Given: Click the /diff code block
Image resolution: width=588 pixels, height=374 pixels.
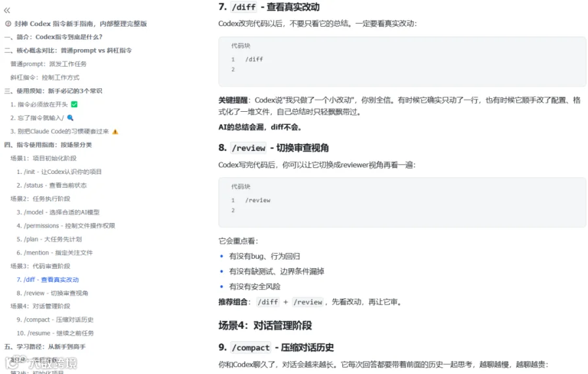Looking at the screenshot, I should pyautogui.click(x=402, y=62).
